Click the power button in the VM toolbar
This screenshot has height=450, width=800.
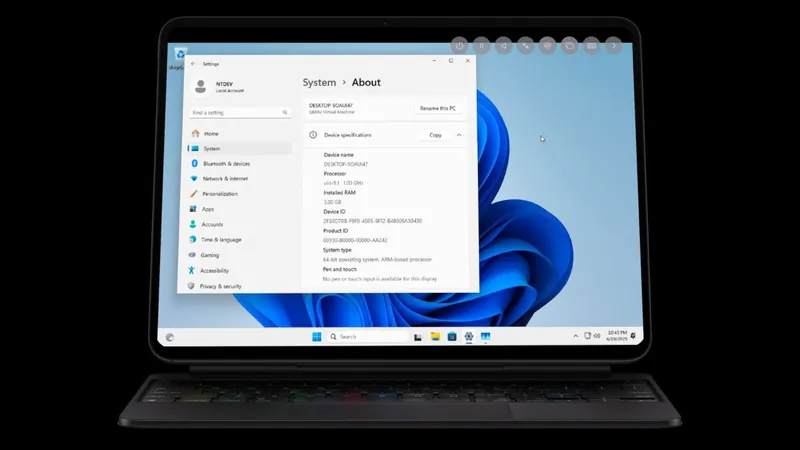(459, 46)
